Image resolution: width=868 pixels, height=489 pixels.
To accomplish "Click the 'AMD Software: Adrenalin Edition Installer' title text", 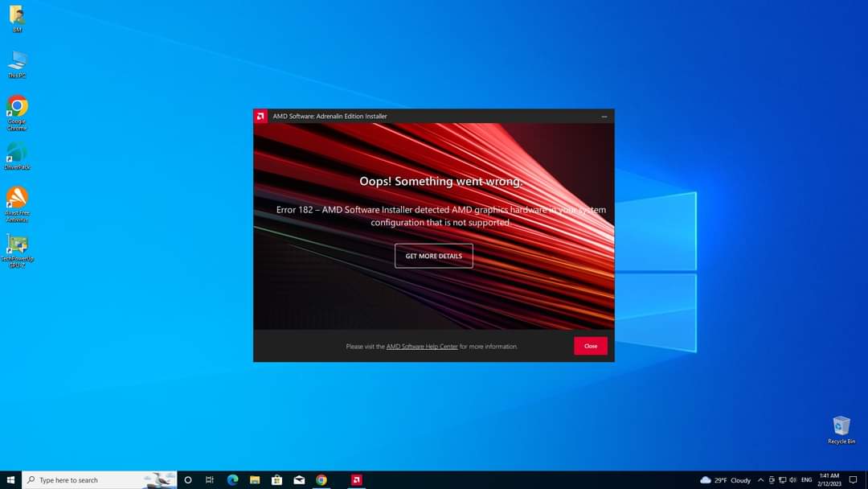I will coord(330,117).
